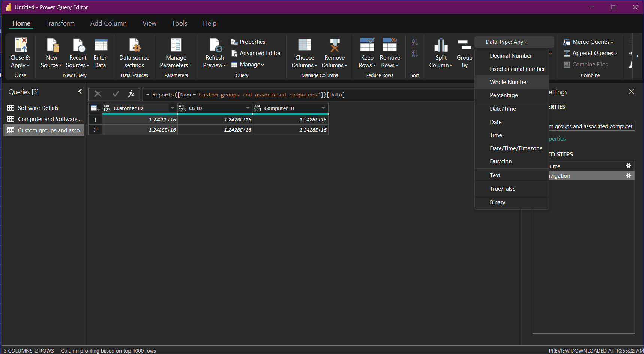This screenshot has height=354, width=644.
Task: Open Data source settings
Action: [134, 53]
